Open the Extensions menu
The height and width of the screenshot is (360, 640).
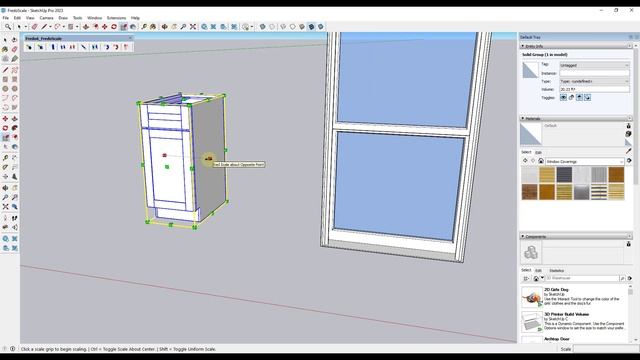coord(116,18)
